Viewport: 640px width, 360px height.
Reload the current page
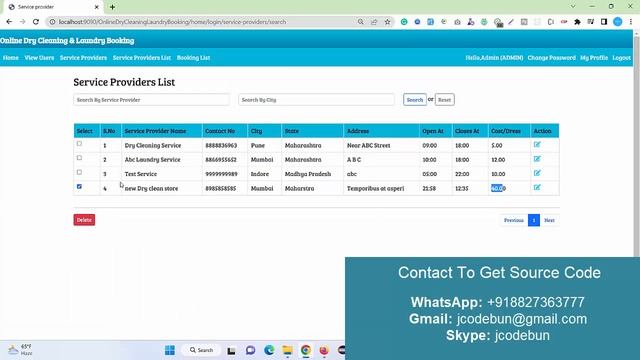point(36,22)
